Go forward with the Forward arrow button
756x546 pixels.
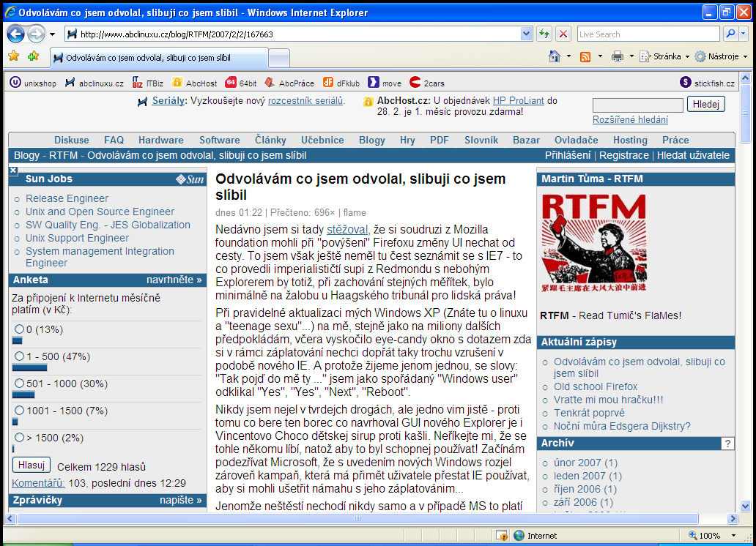[x=36, y=34]
